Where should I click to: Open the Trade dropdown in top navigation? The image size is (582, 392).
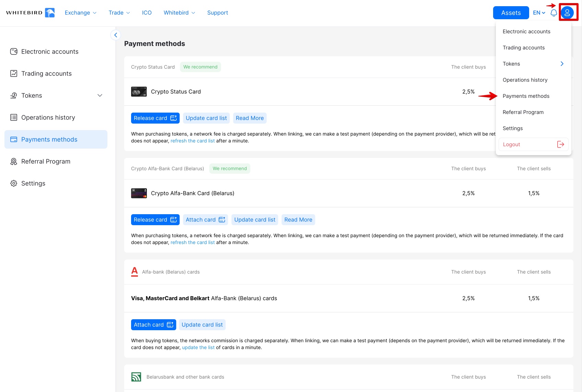click(119, 13)
